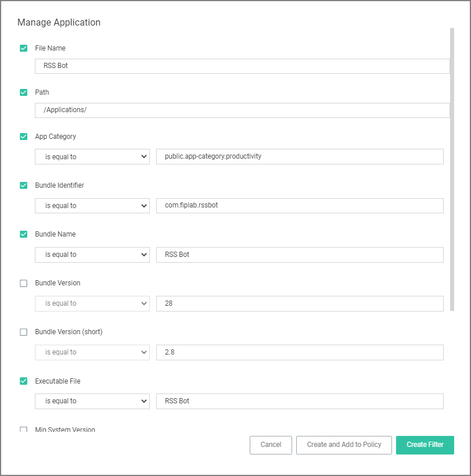Screen dimensions: 471x476
Task: Click the com.fiplab.rssbot input field
Action: pos(300,206)
